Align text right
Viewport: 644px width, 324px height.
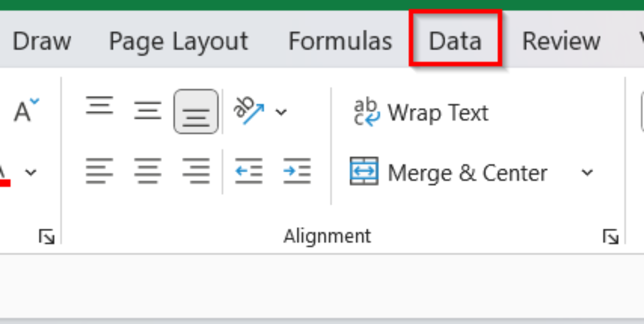196,171
